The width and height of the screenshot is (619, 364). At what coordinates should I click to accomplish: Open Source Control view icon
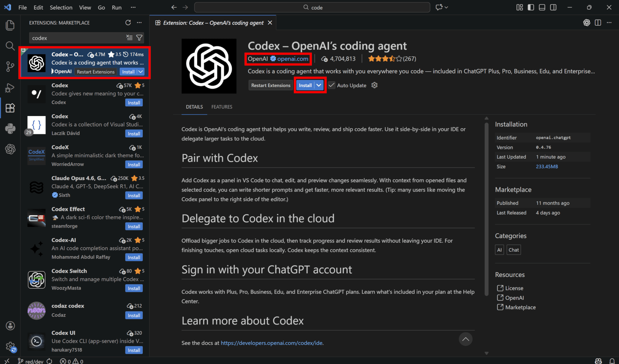pyautogui.click(x=10, y=66)
